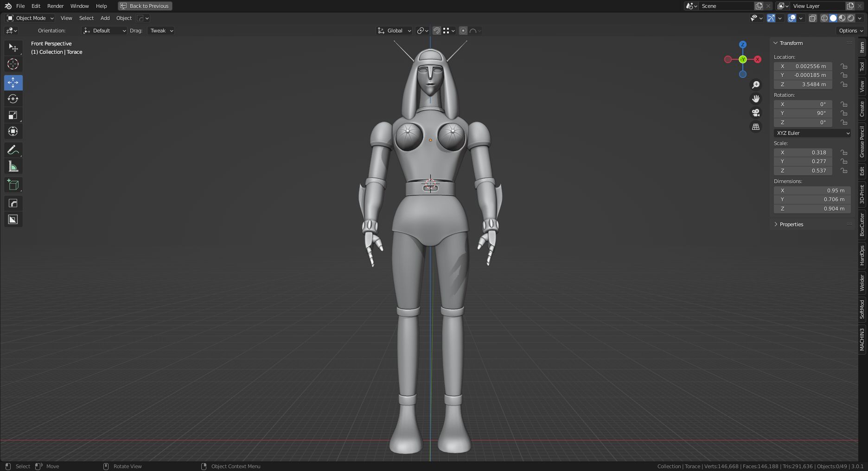The height and width of the screenshot is (471, 868).
Task: Click the Zoom viewport icon
Action: 756,85
